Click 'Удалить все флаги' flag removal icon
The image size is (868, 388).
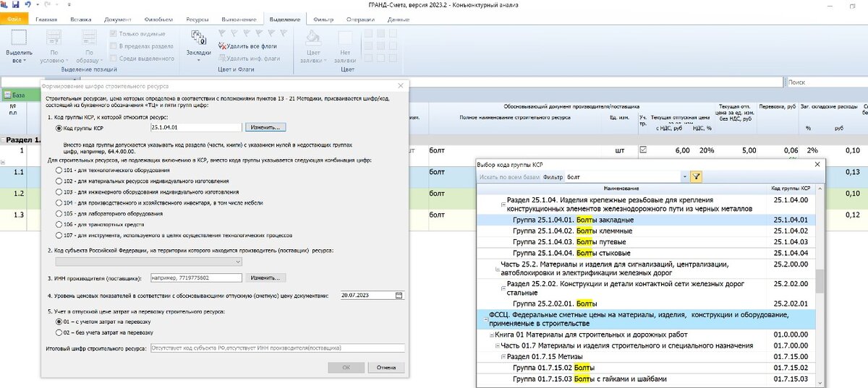224,46
